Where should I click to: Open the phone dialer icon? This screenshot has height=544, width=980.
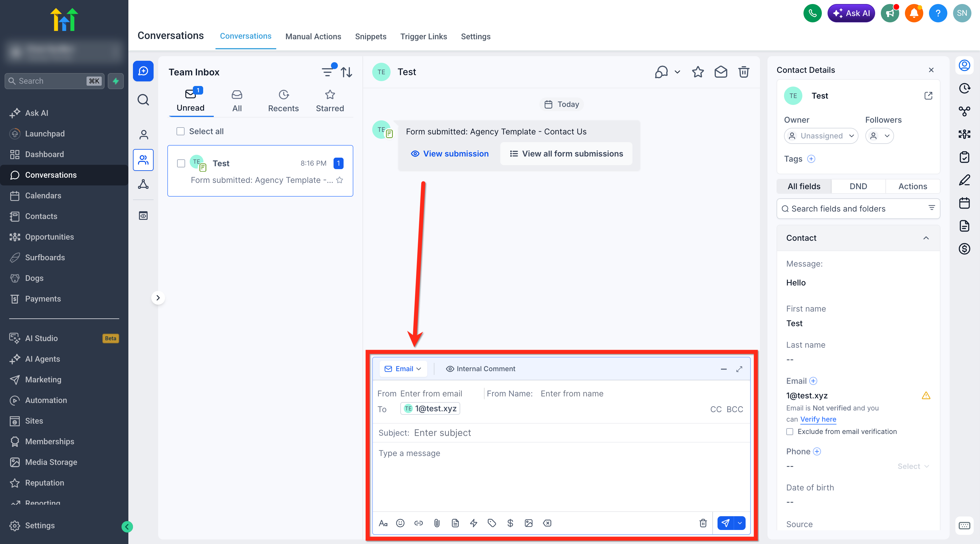[x=812, y=13]
